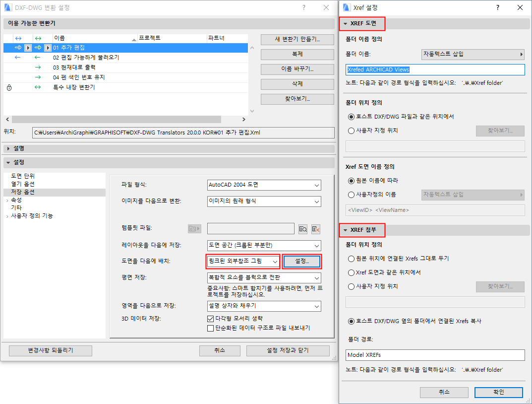Viewport: 532px width, 404px height.
Task: Expand the 설명 panel
Action: [8, 149]
